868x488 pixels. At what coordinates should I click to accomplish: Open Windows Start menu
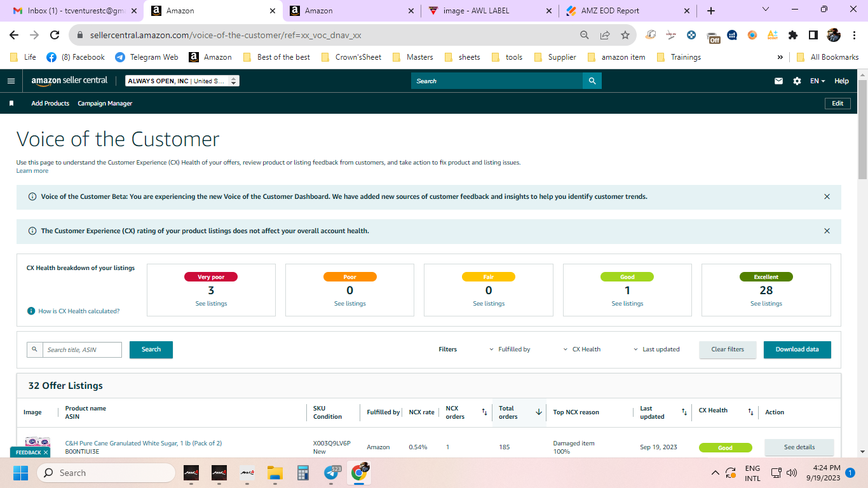(x=20, y=473)
